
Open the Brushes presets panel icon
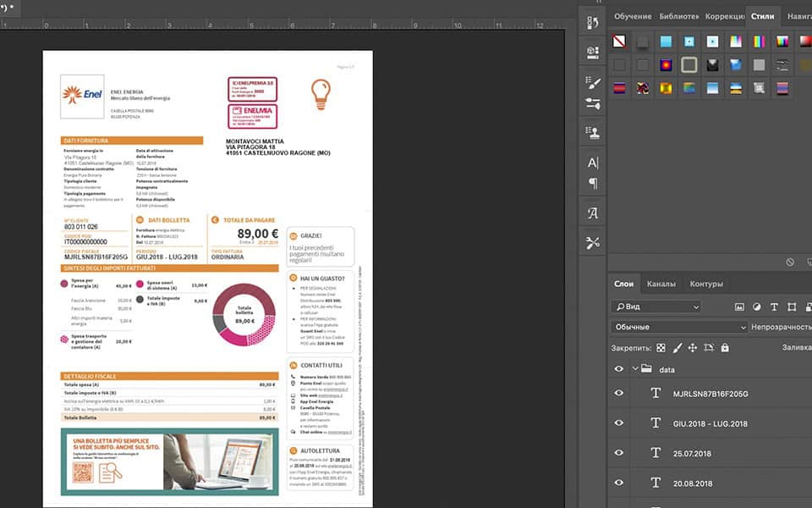[593, 103]
